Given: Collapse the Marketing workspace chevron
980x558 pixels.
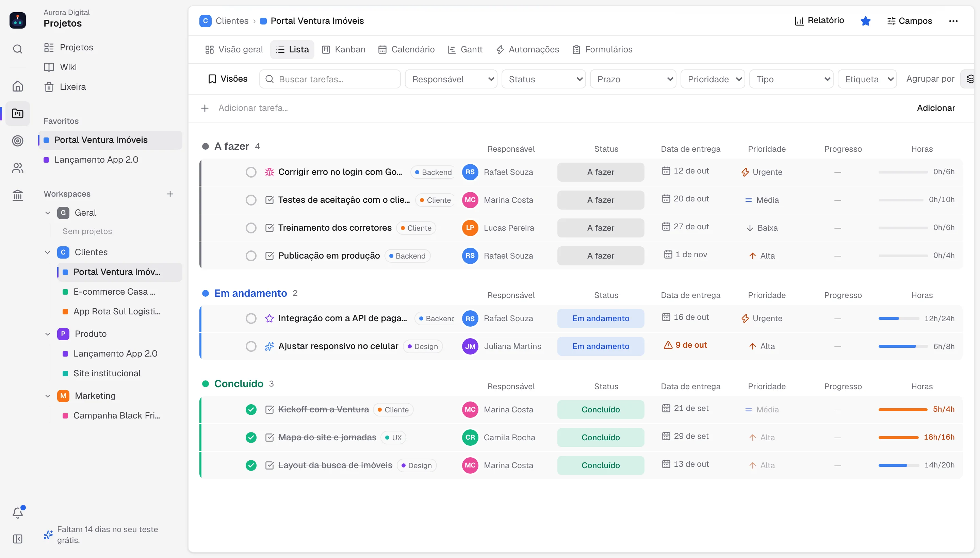Looking at the screenshot, I should [x=48, y=396].
